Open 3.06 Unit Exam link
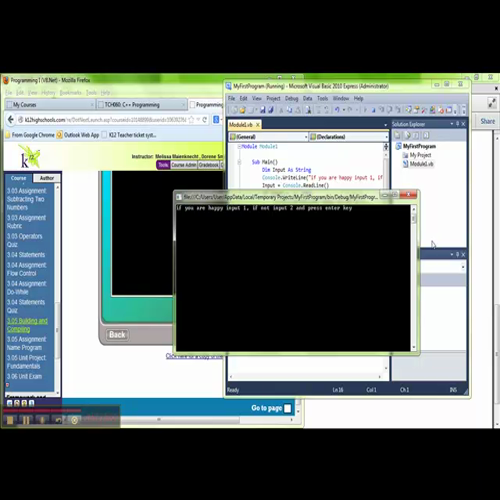The image size is (500, 500). tap(24, 376)
